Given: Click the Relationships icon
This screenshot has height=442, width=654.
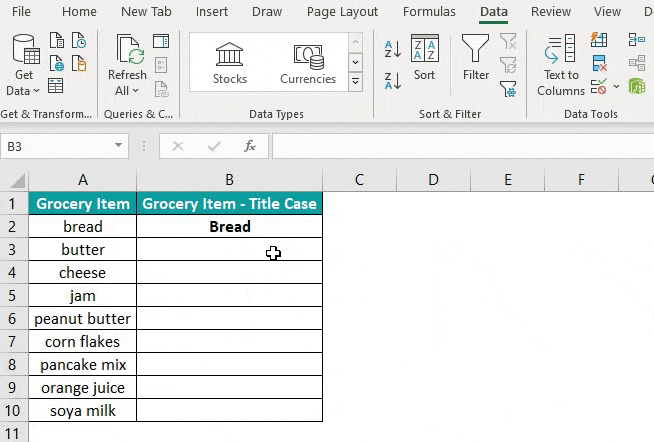Looking at the screenshot, I should pos(637,63).
